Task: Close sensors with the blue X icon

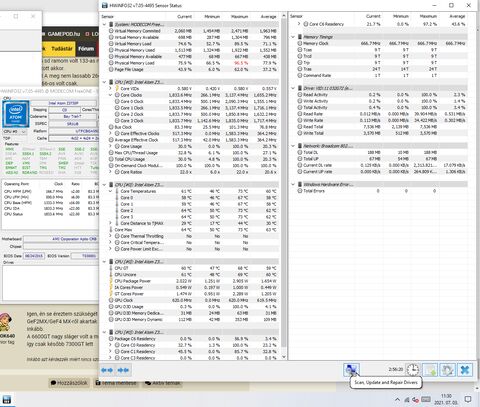Action: 465,370
